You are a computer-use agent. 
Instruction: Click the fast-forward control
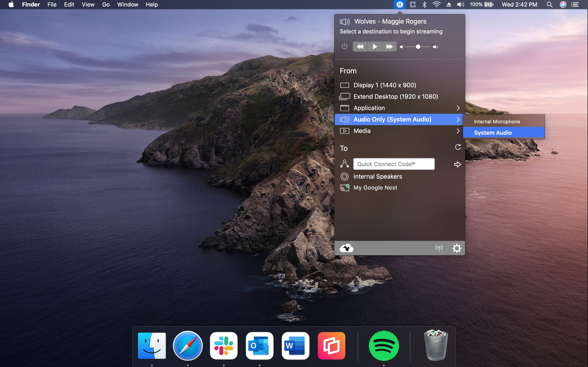389,47
